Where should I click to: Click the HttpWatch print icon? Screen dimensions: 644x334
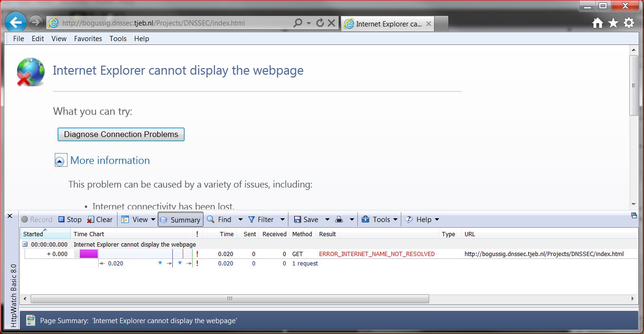339,220
